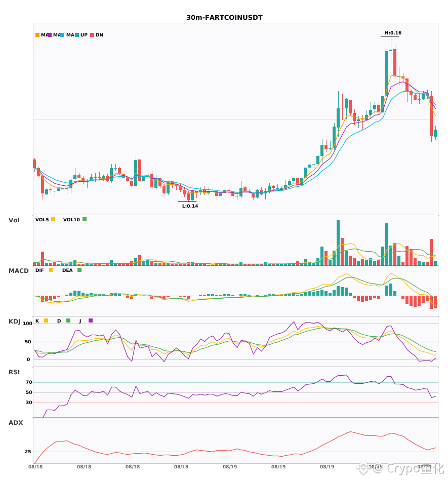Image resolution: width=448 pixels, height=481 pixels.
Task: Click the H:0.16 high price marker
Action: tap(393, 33)
